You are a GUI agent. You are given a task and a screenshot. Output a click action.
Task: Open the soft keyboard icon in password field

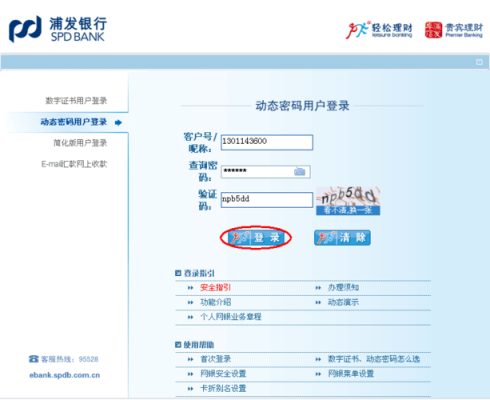(300, 172)
